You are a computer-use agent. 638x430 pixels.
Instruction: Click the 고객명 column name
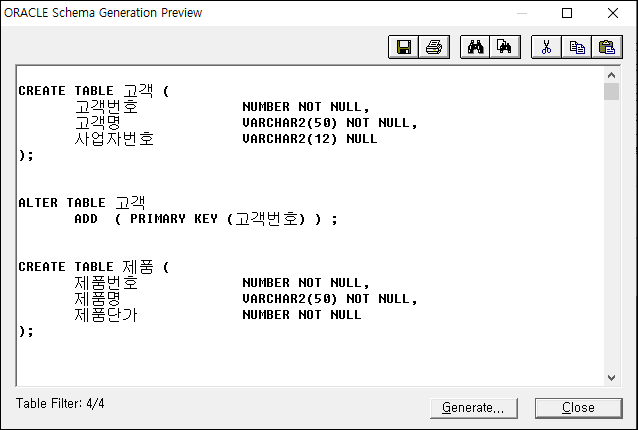tap(98, 123)
